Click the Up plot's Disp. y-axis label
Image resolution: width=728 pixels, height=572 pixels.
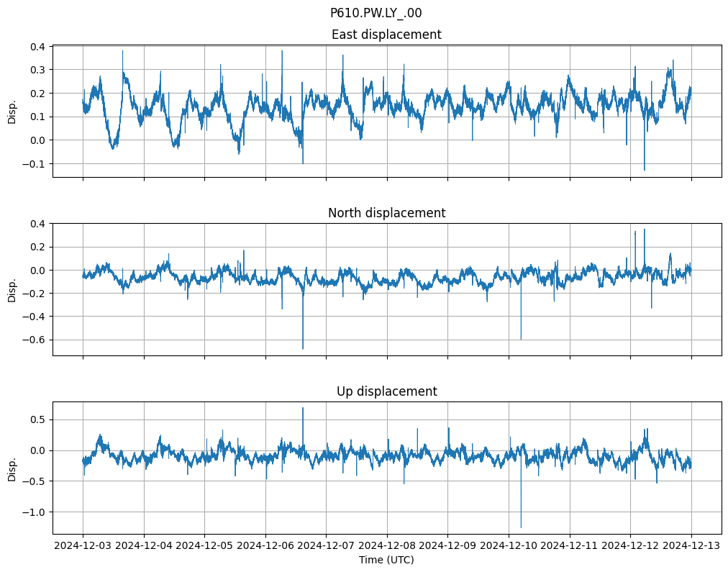pyautogui.click(x=12, y=468)
